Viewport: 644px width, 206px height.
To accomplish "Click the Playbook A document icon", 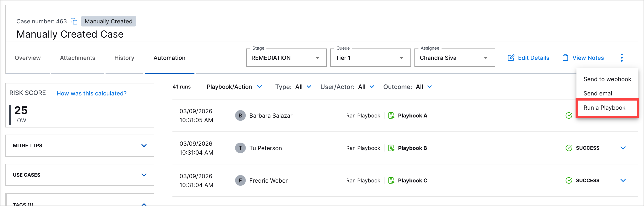I will coord(391,116).
